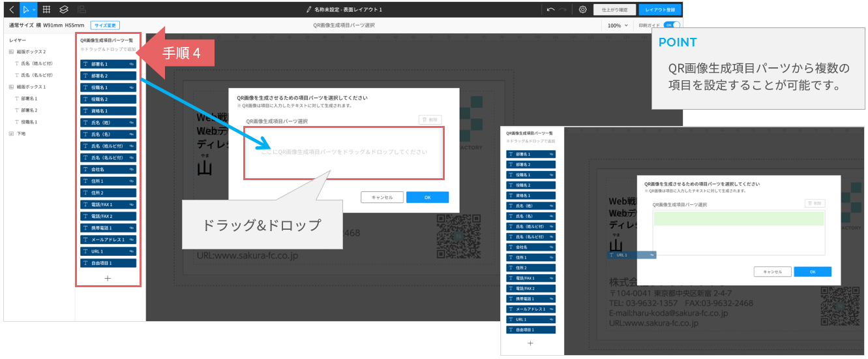Select 組版ボックス１ in the layer list
868x359 pixels.
31,86
